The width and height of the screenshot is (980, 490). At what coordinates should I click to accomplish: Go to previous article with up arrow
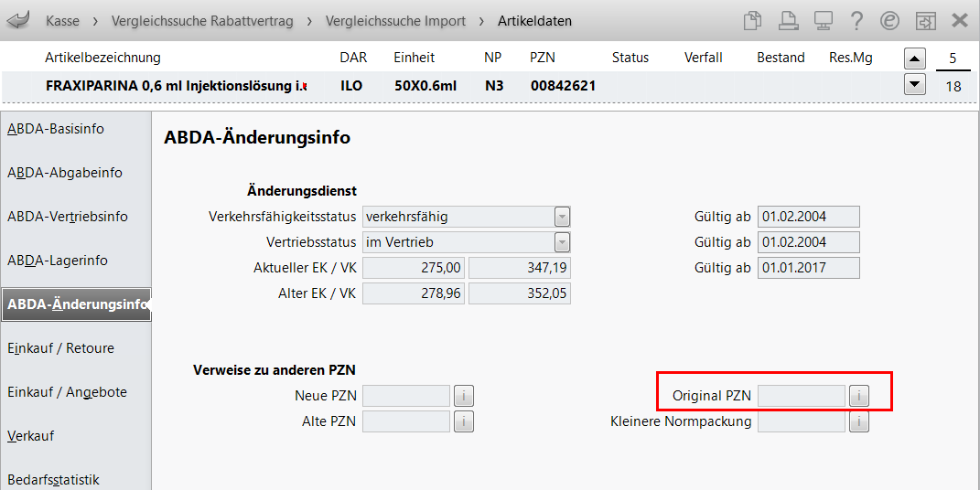pos(914,59)
